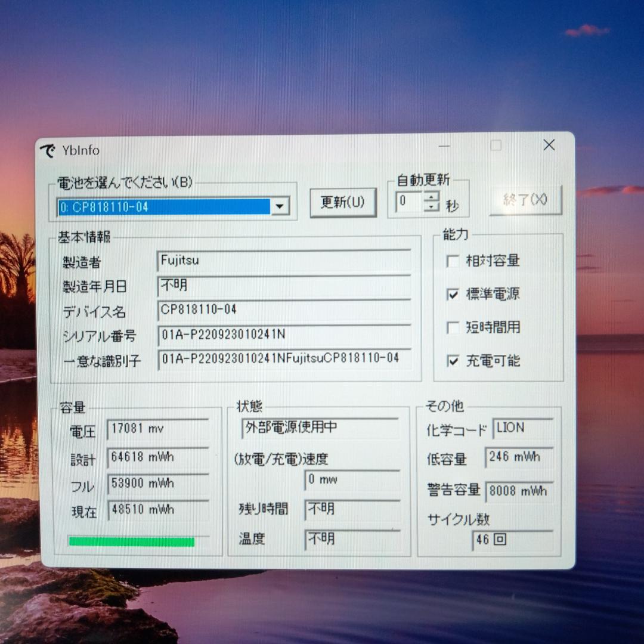Screen dimensions: 644x644
Task: Click the 終了(X) exit button
Action: point(525,200)
